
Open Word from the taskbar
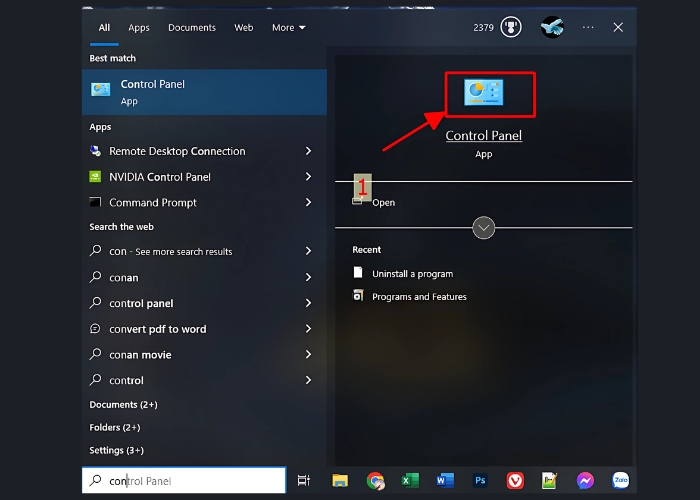445,481
